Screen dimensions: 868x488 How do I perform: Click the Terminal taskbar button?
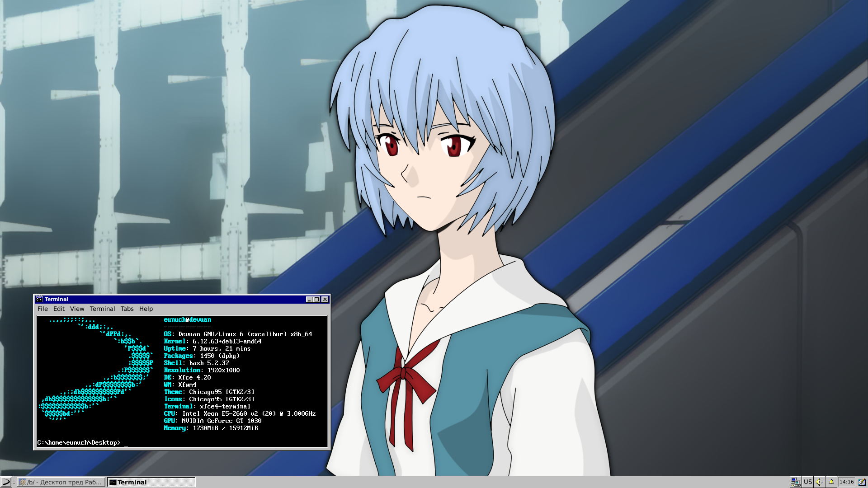click(151, 482)
